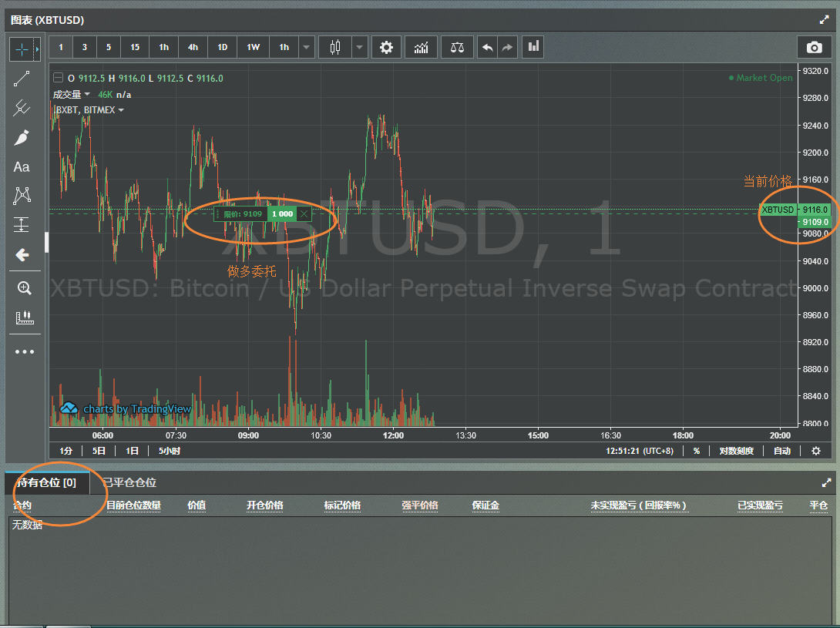Expand the interval dropdown arrow after 1h

pos(306,47)
